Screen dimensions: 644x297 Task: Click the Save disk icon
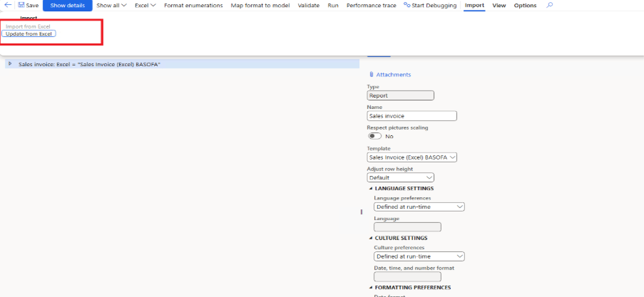(x=21, y=5)
